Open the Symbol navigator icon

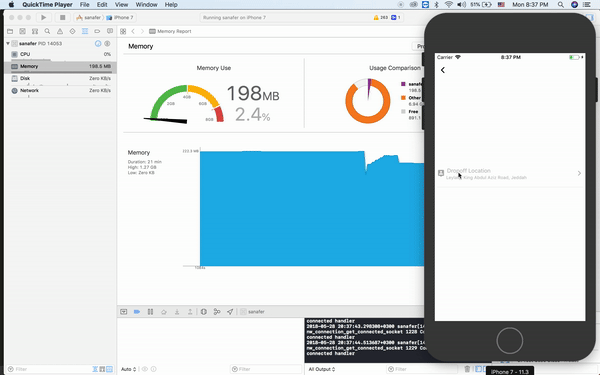(35, 31)
